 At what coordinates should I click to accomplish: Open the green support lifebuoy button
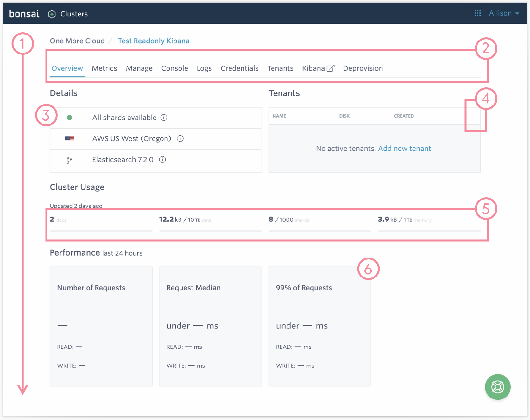point(497,387)
